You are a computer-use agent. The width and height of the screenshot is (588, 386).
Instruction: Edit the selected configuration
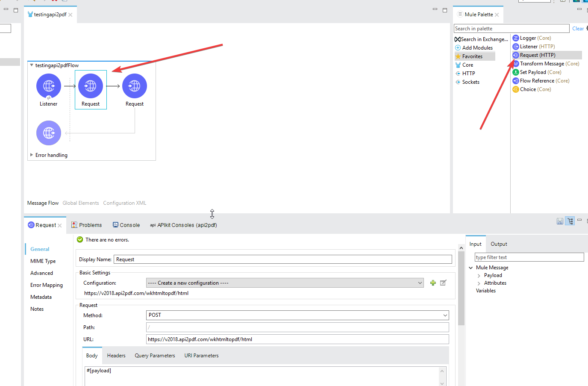(443, 283)
